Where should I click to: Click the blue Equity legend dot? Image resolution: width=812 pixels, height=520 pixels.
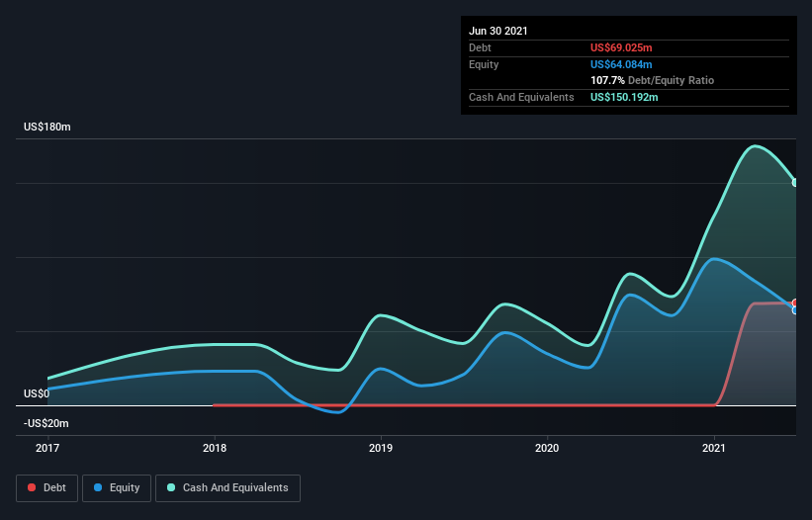coord(98,487)
